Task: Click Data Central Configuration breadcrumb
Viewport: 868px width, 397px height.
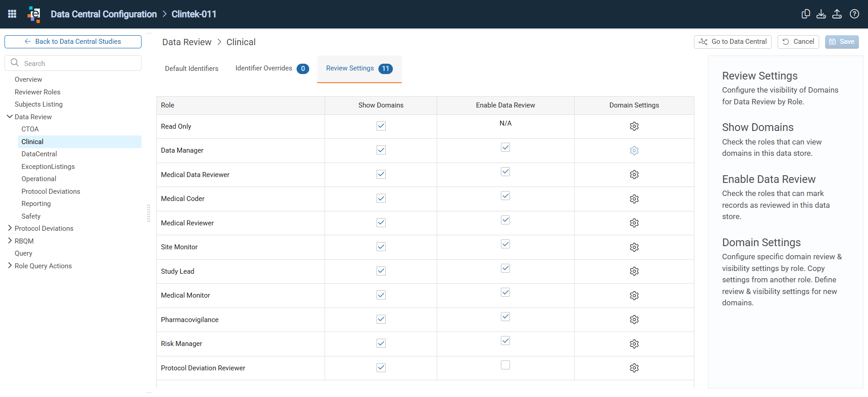Action: tap(104, 14)
